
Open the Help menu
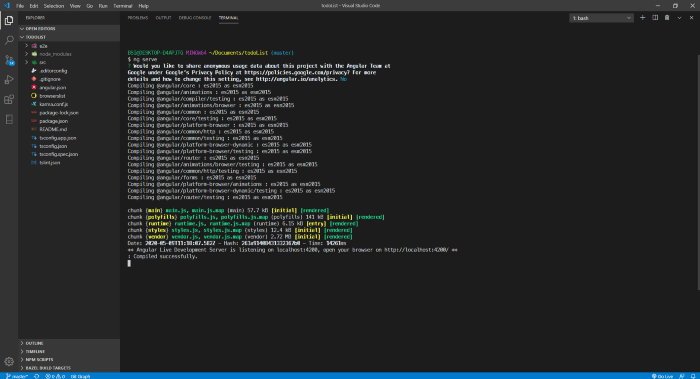pyautogui.click(x=143, y=6)
